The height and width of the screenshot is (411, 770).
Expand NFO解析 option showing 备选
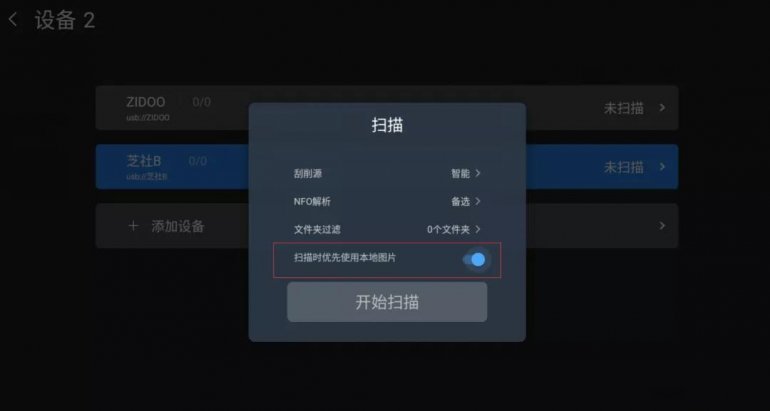pyautogui.click(x=387, y=201)
